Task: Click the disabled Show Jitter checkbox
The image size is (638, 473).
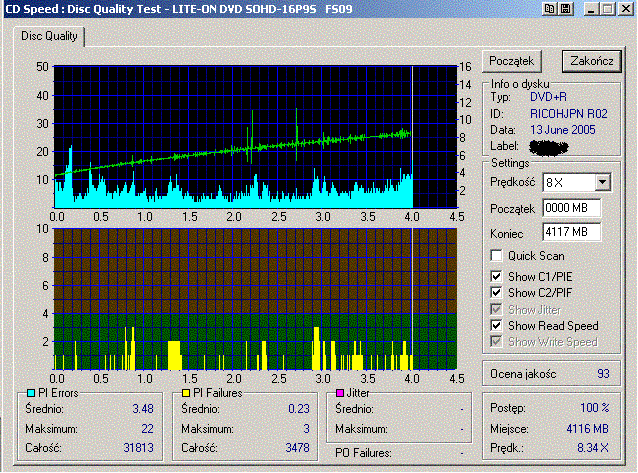Action: [x=496, y=309]
